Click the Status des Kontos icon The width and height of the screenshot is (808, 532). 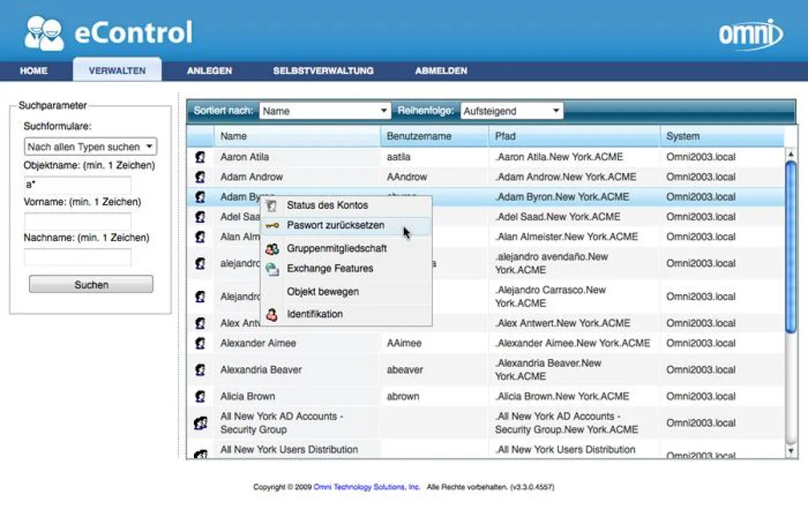[270, 205]
